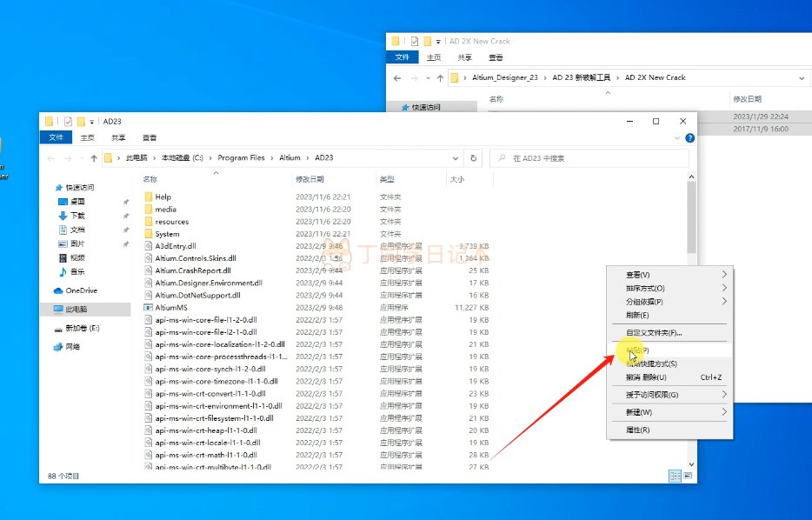Click 'Program Files' in the address breadcrumb
The width and height of the screenshot is (812, 520).
tap(241, 158)
